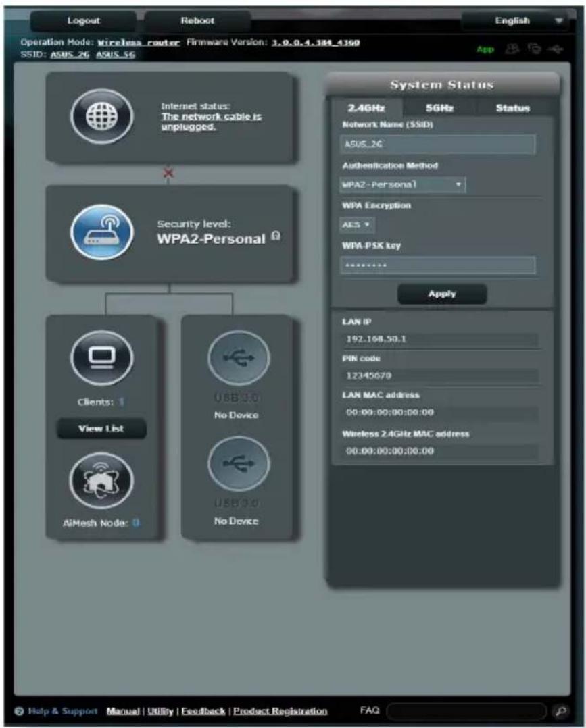Click the USB status icon in header
The image size is (586, 728).
tap(556, 49)
